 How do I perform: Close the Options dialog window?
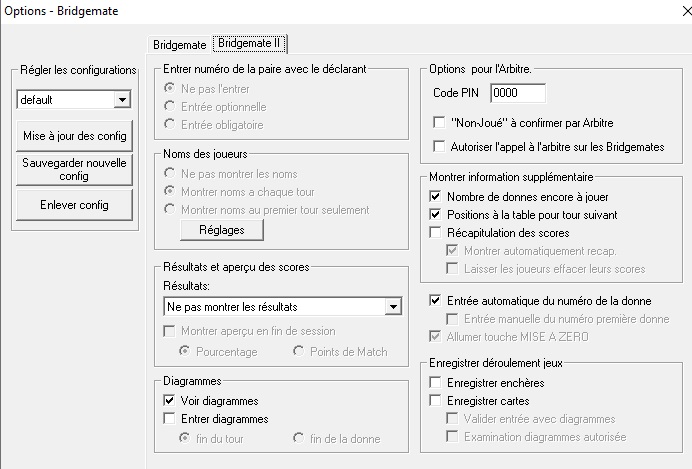pos(687,11)
